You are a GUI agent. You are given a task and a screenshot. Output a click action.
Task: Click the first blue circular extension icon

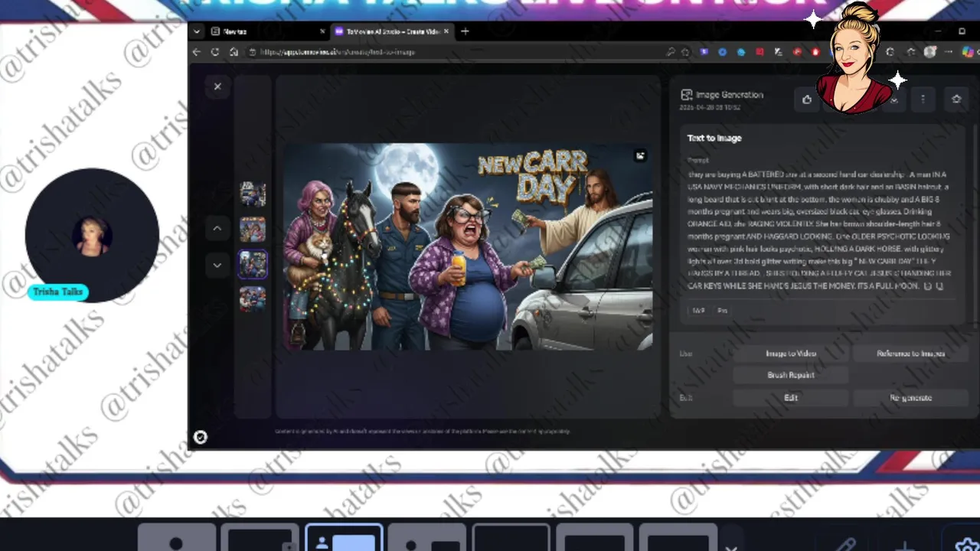pyautogui.click(x=722, y=52)
